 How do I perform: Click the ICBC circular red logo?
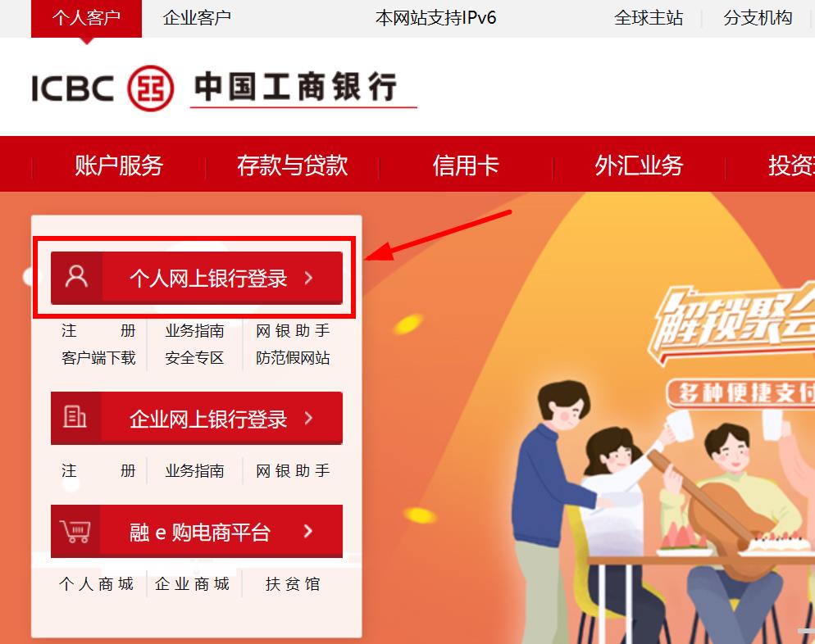(x=151, y=88)
